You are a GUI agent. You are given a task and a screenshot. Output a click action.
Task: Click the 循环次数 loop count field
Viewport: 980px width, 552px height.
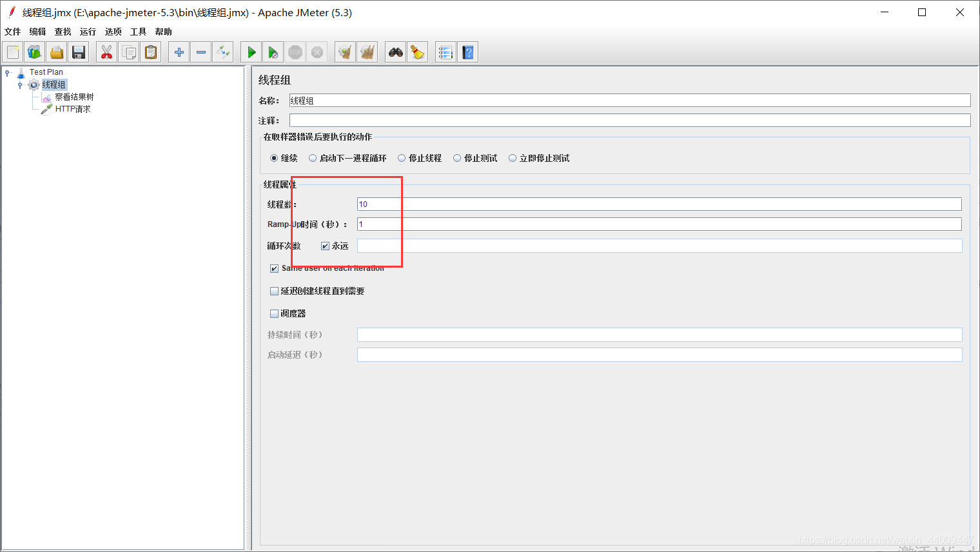pos(660,246)
